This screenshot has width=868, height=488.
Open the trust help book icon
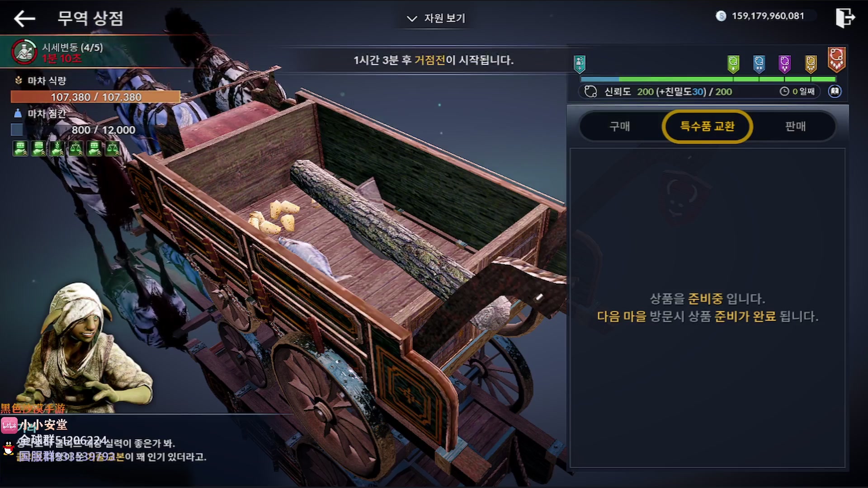(835, 92)
